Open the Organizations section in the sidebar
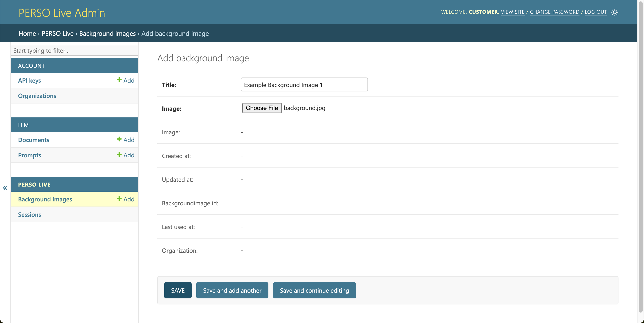This screenshot has width=644, height=323. click(x=37, y=96)
